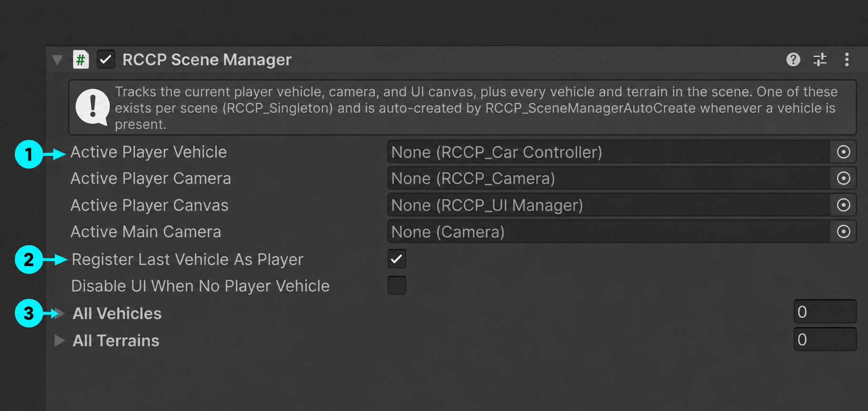The height and width of the screenshot is (411, 868).
Task: Enable Disable UI When No Player Vehicle
Action: pos(397,286)
